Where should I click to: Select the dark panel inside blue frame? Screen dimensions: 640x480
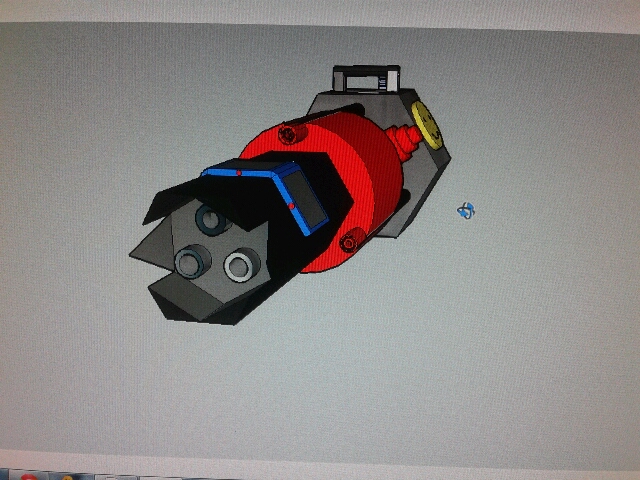point(307,199)
